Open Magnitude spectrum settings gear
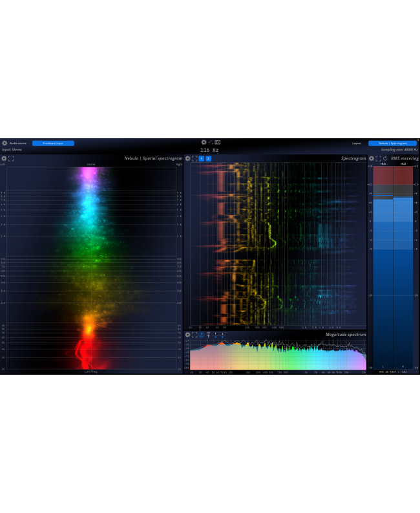420x513 pixels. (x=187, y=335)
